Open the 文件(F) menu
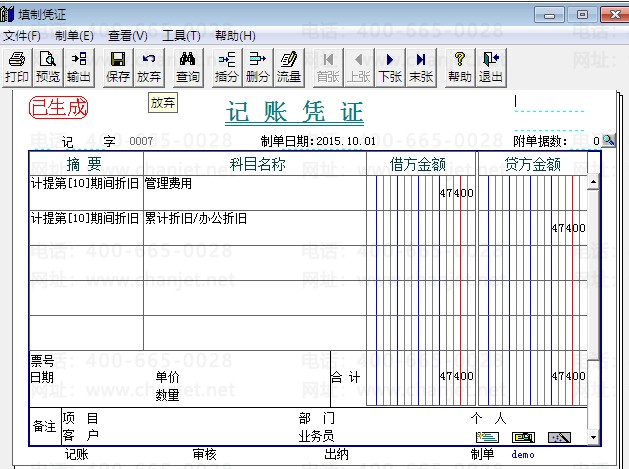Screen dimensions: 629x469 tap(22, 36)
